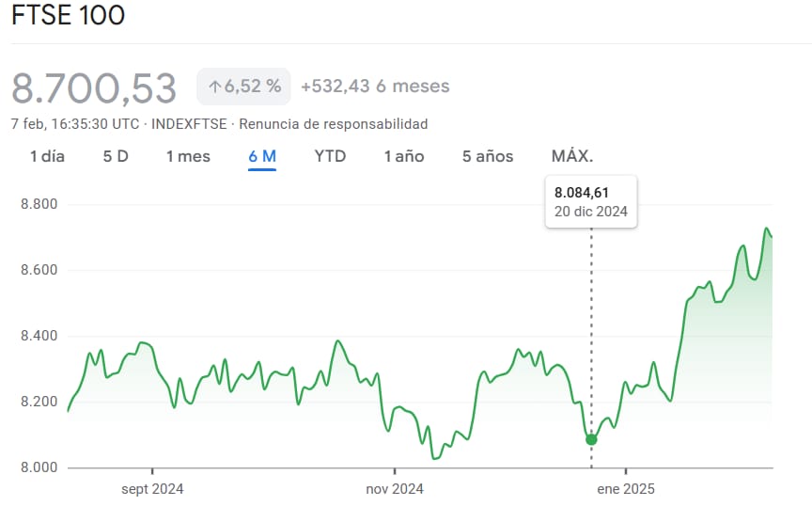
Task: Click the 8.600 axis label
Action: (x=39, y=270)
